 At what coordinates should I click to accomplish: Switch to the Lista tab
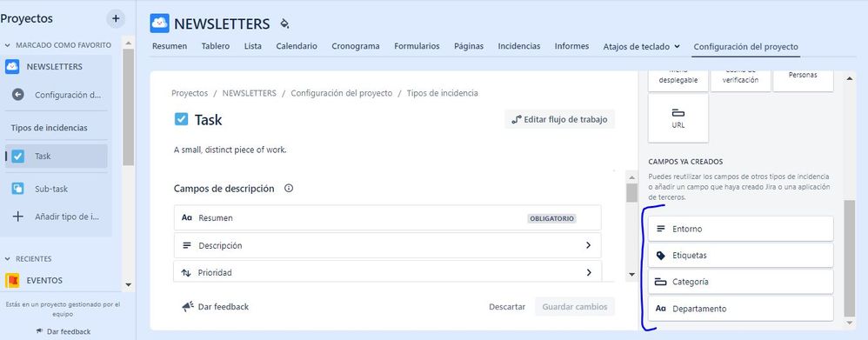pos(253,46)
